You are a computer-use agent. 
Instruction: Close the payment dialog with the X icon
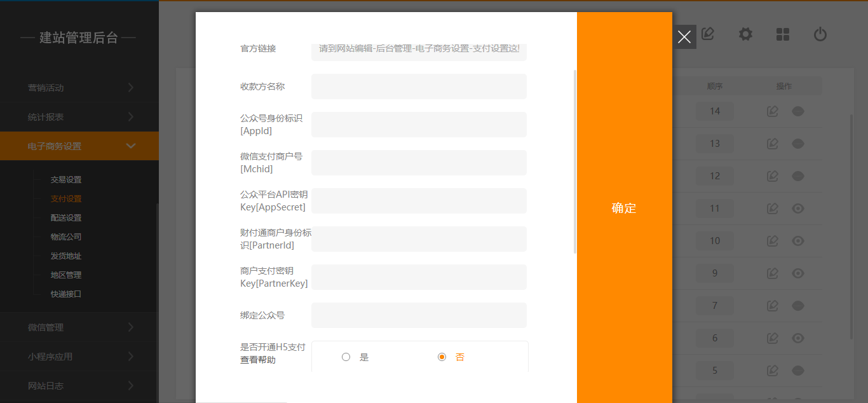click(x=684, y=37)
